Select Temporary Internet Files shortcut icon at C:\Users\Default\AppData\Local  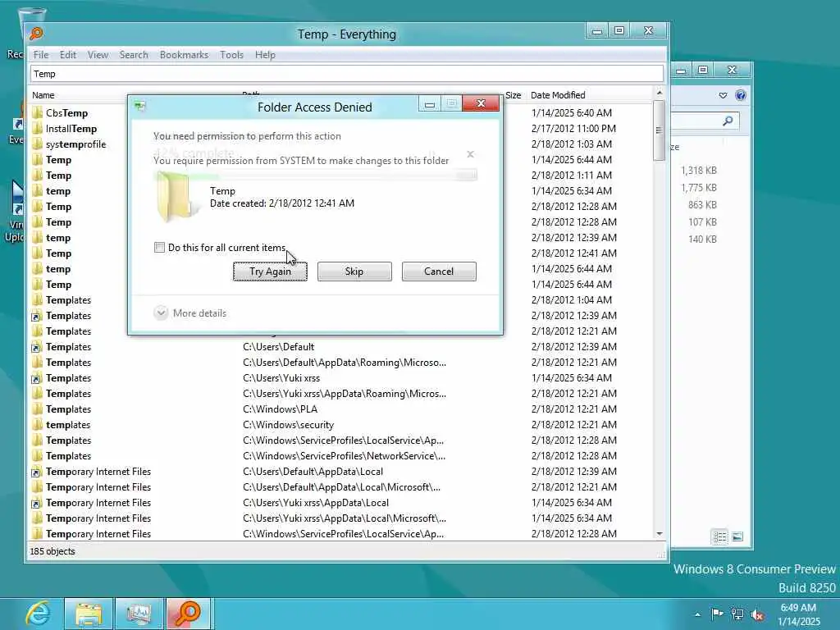pos(37,472)
